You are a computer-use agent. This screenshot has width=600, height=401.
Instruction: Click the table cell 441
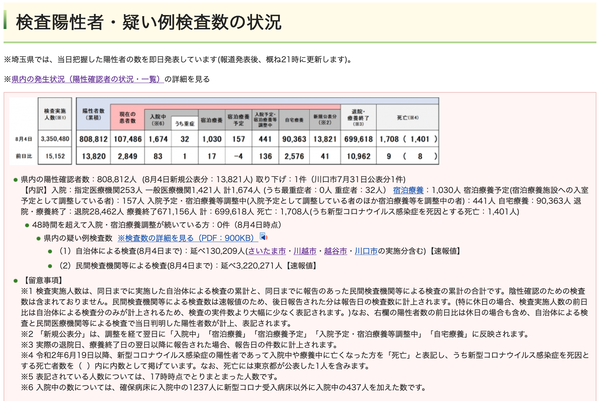(265, 139)
